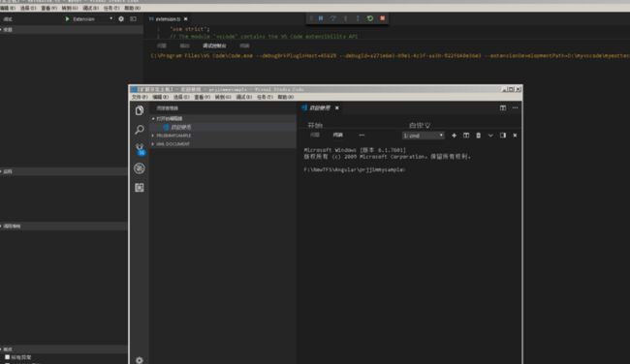Image resolution: width=630 pixels, height=364 pixels.
Task: Open 查看 menu in back window
Action: [49, 8]
